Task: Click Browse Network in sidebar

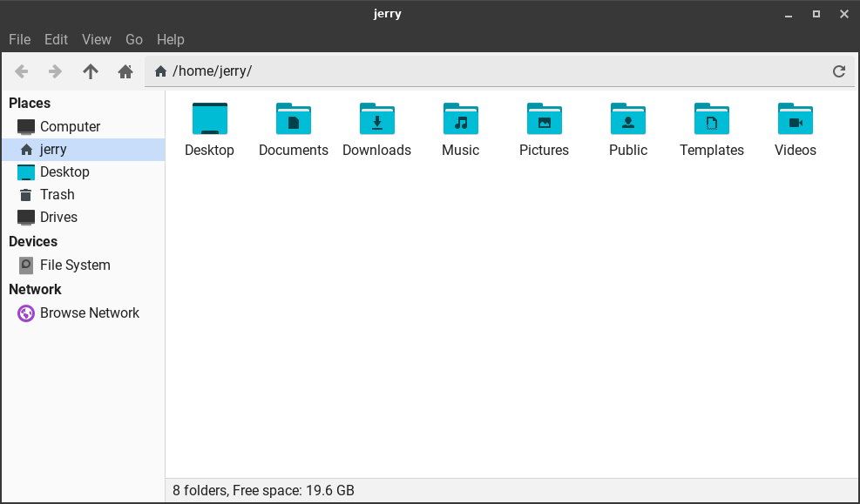Action: pos(89,312)
